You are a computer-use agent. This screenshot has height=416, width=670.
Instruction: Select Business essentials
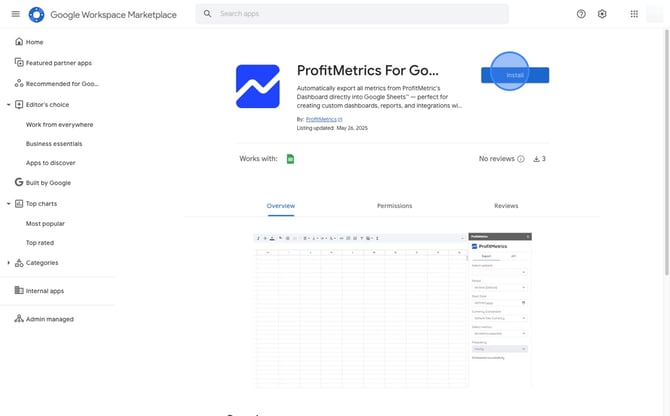(54, 144)
